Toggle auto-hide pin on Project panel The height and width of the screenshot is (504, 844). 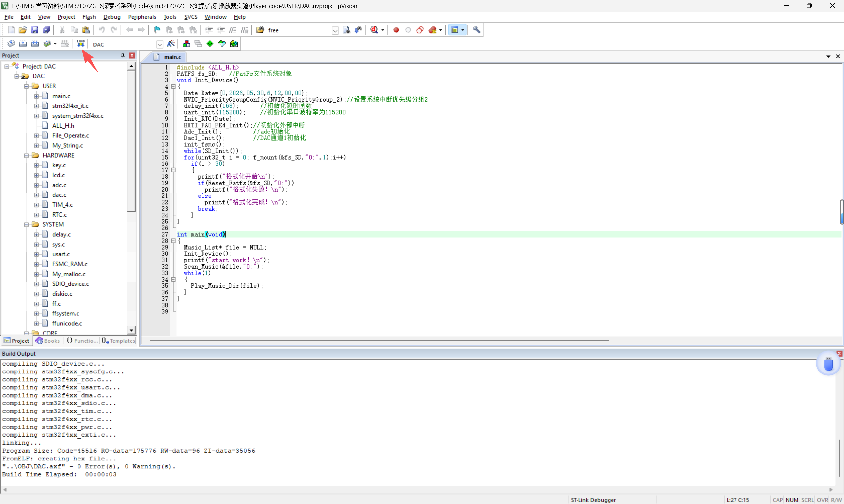coord(123,55)
